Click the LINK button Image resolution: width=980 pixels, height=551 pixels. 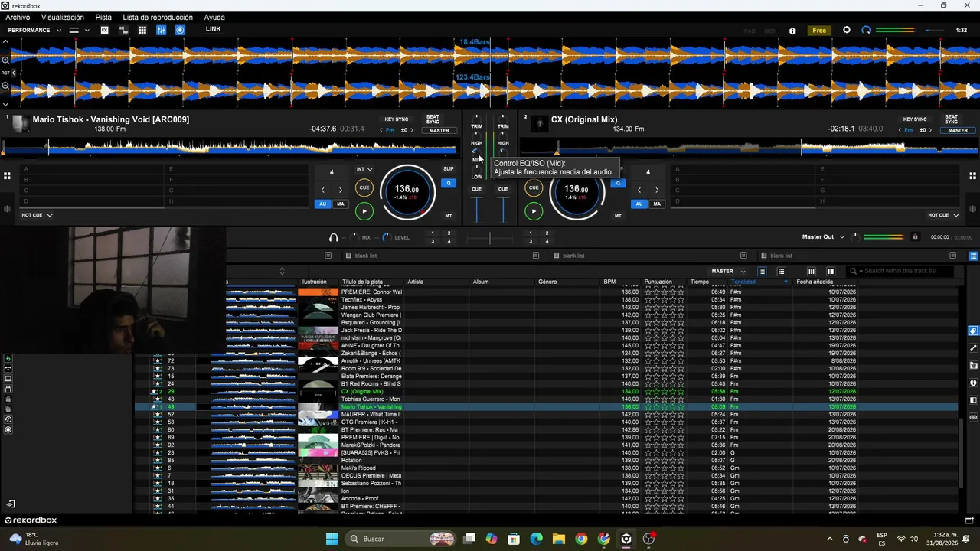tap(214, 29)
